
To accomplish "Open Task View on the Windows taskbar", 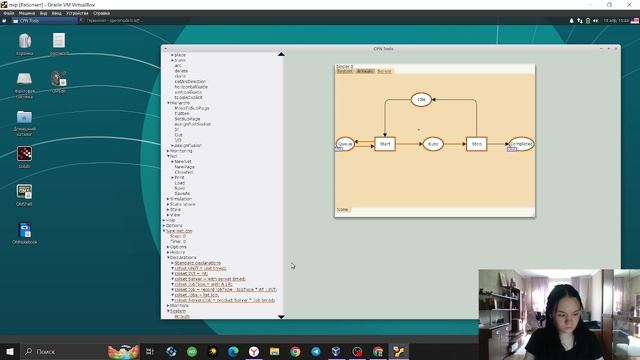I will [x=150, y=351].
